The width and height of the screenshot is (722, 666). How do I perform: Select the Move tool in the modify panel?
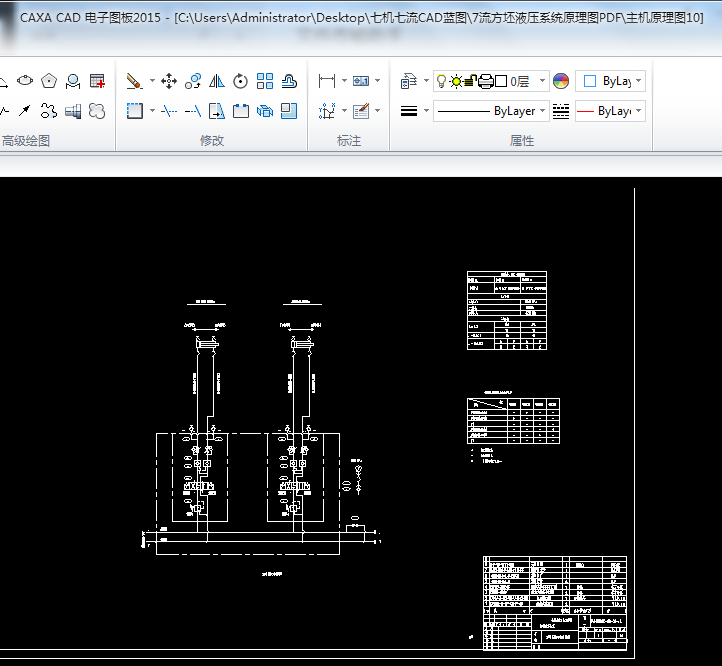(169, 81)
